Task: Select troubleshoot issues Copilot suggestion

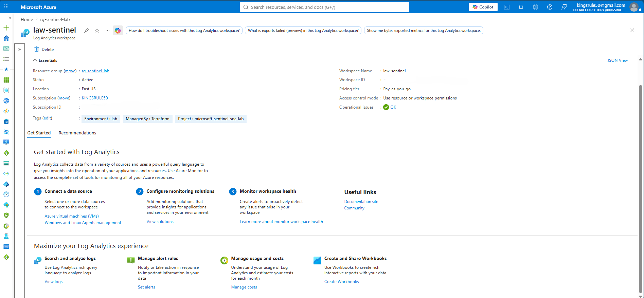Action: (184, 31)
